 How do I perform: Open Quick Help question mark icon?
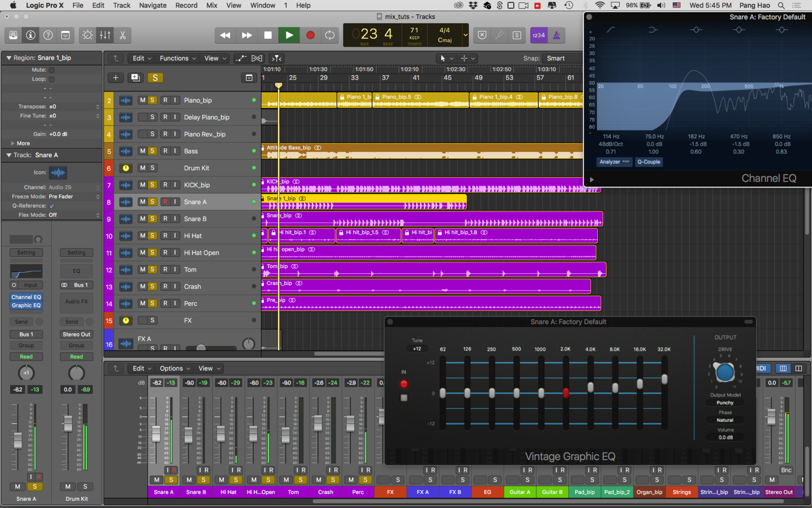48,35
